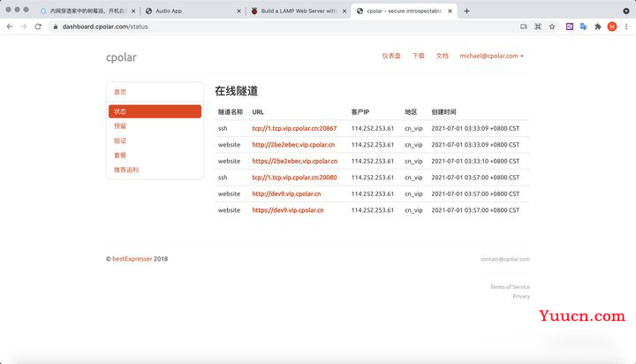
Task: Bookmark this page with the star icon
Action: coord(551,27)
